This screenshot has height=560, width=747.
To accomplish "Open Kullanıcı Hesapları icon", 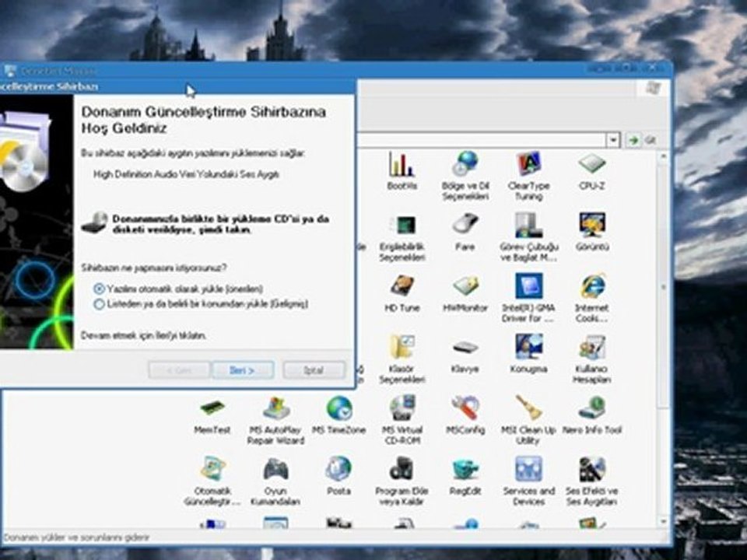I will point(592,348).
